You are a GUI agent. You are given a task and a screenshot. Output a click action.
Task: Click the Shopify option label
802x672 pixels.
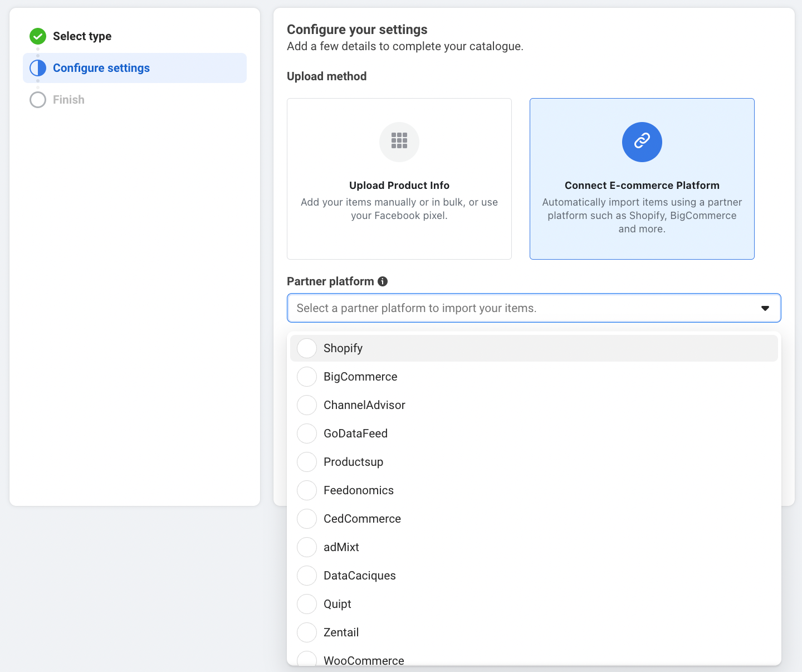point(343,348)
